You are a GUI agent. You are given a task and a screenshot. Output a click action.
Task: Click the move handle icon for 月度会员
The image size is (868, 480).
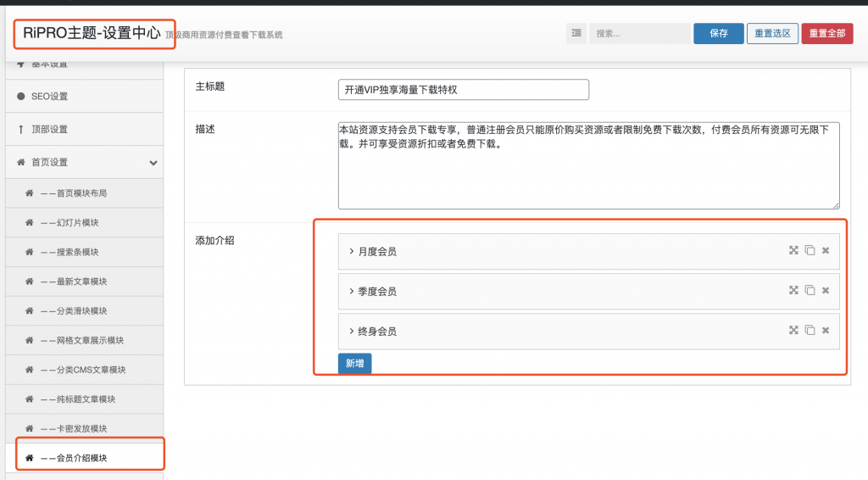[x=793, y=250]
